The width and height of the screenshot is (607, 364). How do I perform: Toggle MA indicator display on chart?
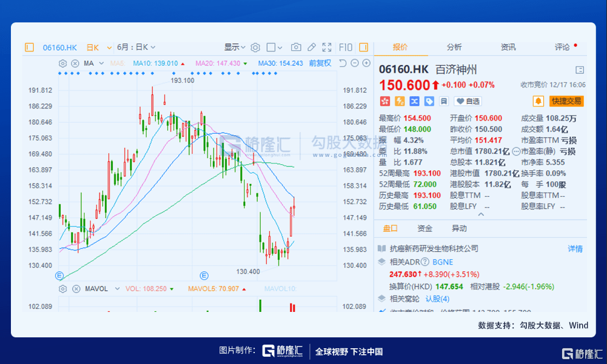coord(89,62)
